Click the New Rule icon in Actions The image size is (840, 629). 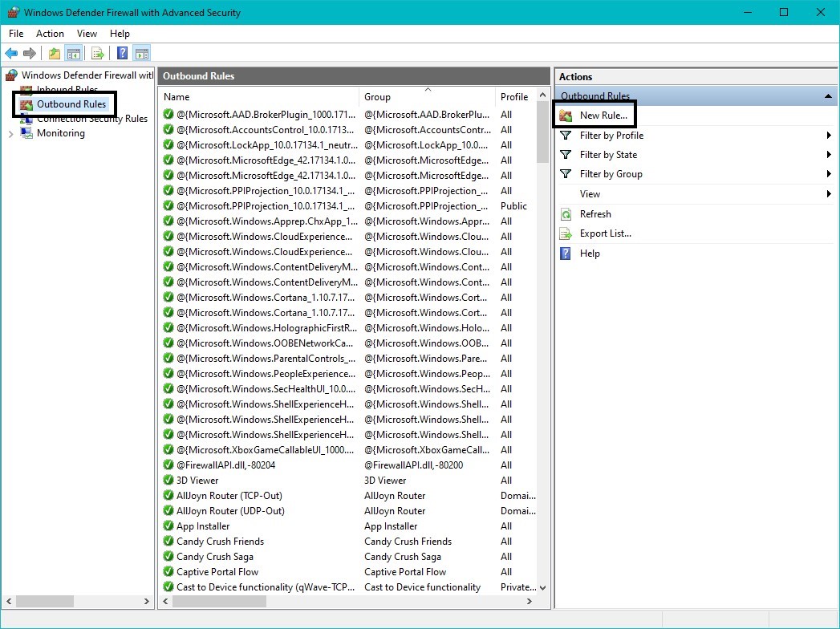tap(566, 116)
